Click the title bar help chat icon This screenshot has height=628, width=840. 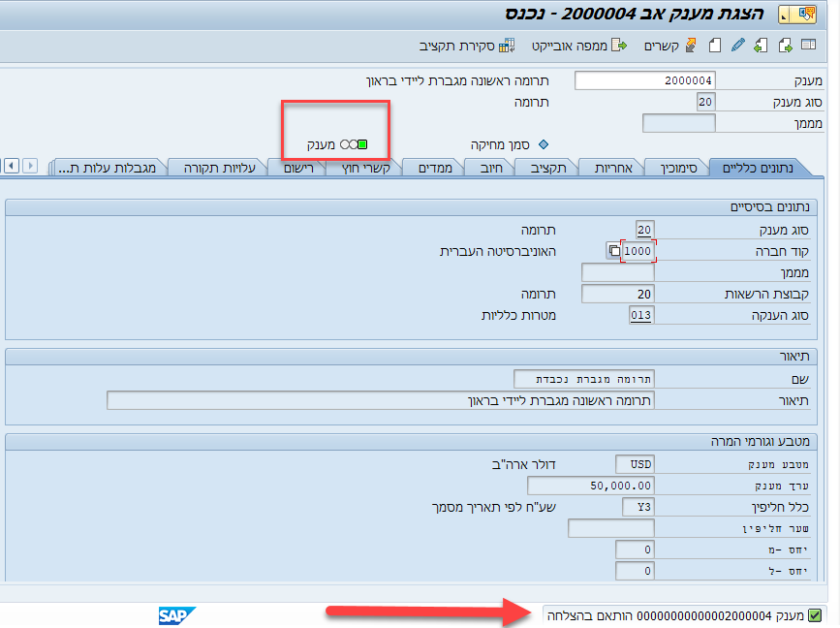[x=806, y=14]
